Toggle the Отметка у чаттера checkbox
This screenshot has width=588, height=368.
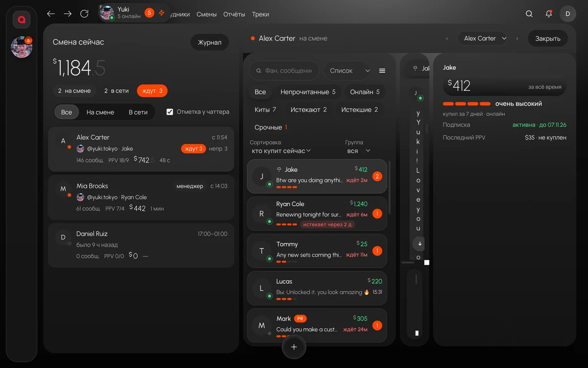(170, 112)
